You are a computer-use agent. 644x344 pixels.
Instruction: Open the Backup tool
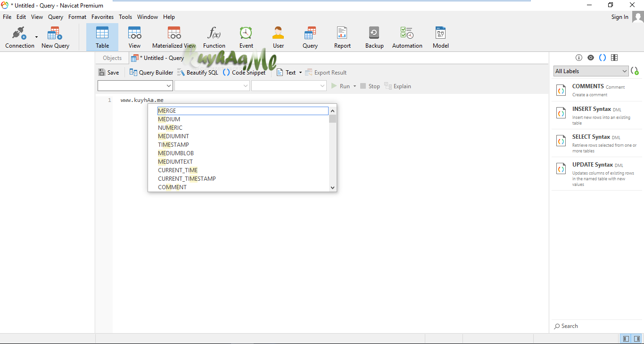coord(374,37)
